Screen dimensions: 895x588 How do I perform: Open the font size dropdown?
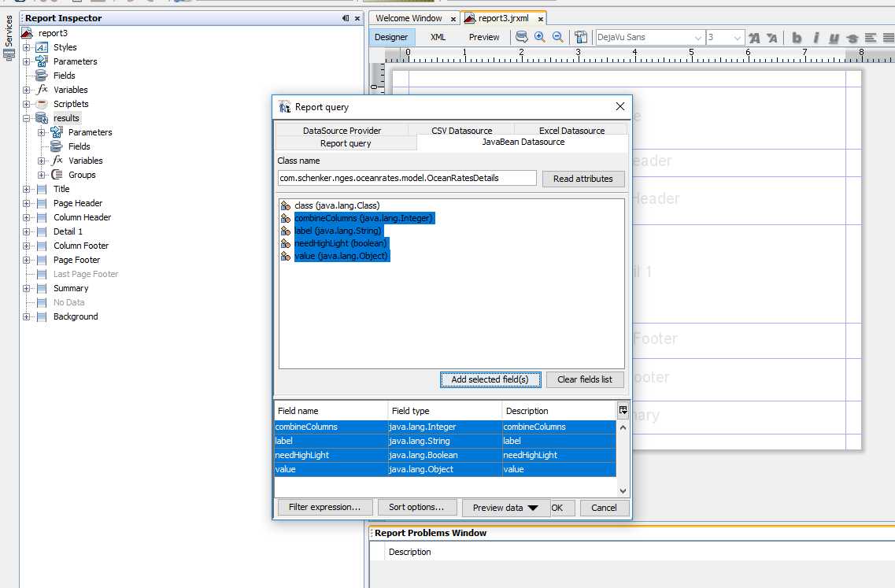(737, 38)
